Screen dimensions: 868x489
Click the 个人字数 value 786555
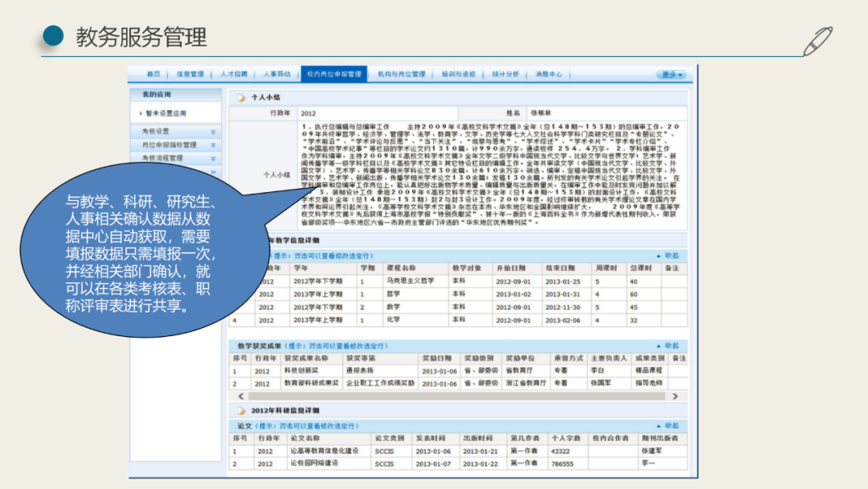click(562, 464)
